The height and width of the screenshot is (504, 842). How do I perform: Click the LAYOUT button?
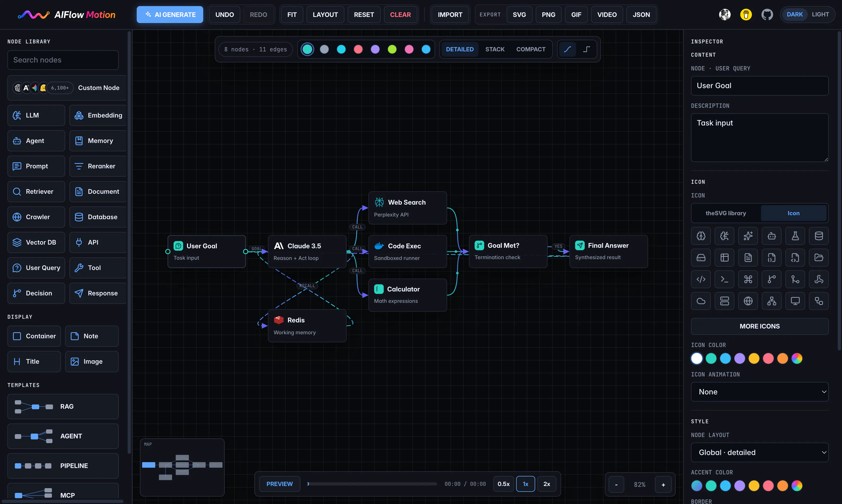tap(325, 15)
